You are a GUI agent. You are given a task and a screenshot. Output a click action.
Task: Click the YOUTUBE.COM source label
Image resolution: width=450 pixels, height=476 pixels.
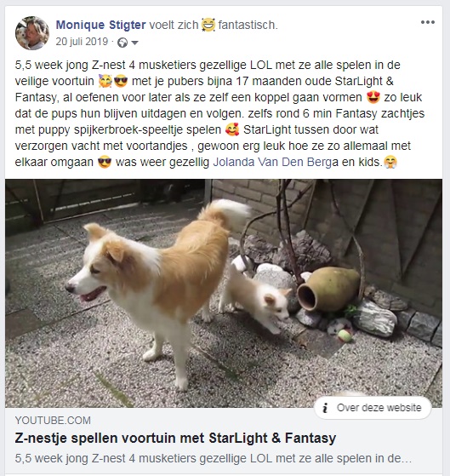(x=53, y=421)
